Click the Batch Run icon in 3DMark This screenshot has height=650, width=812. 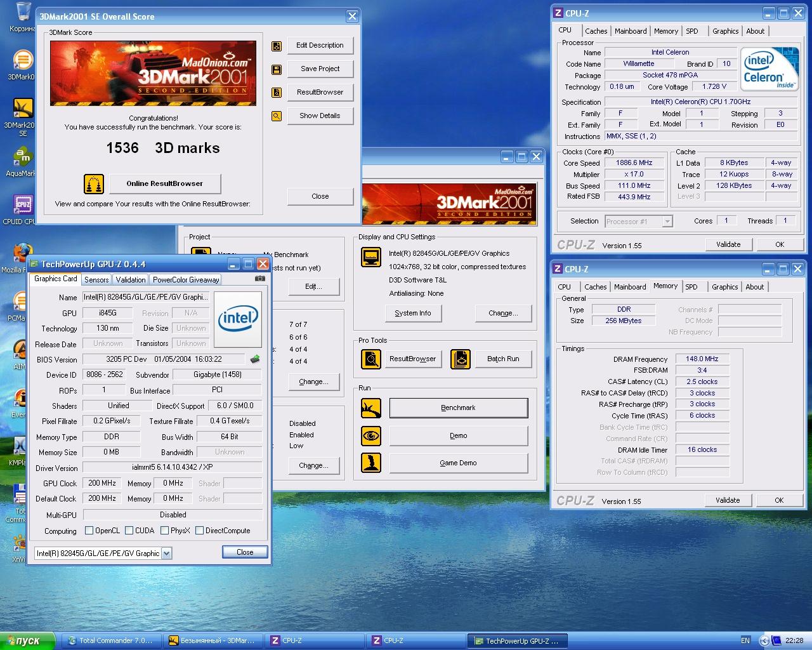461,359
